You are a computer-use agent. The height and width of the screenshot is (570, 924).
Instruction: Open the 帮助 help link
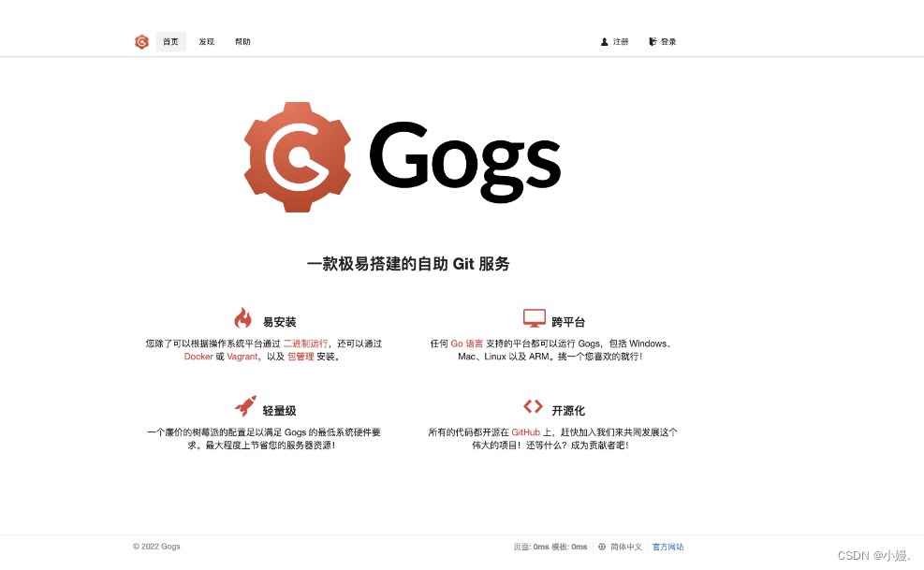(x=242, y=42)
